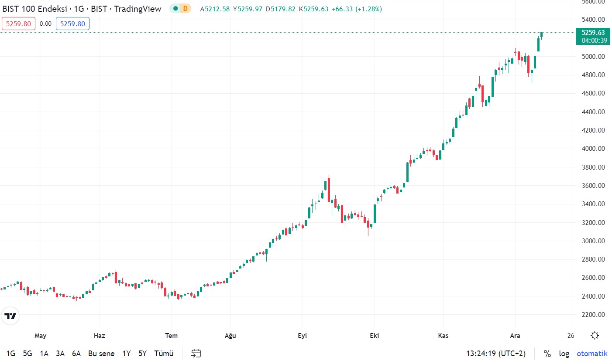Click the 5000.00 price axis label
The height and width of the screenshot is (364, 612).
coord(593,57)
